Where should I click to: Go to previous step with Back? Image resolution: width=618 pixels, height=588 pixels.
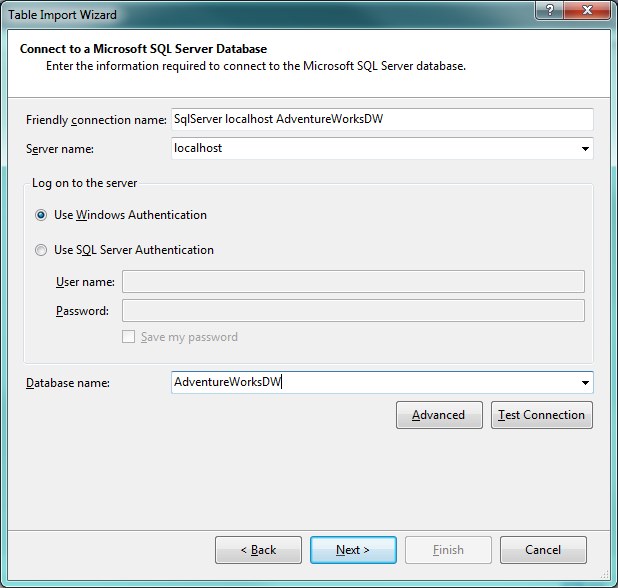[258, 550]
